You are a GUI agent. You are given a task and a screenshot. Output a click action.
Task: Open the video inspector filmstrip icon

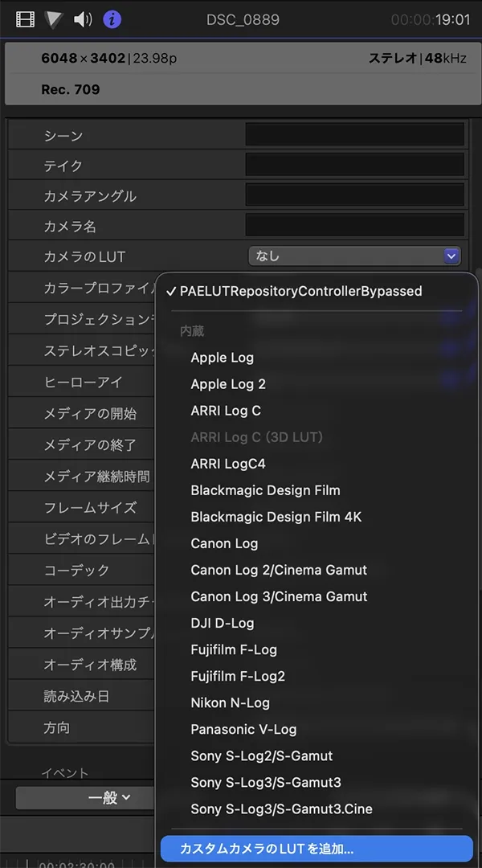25,18
